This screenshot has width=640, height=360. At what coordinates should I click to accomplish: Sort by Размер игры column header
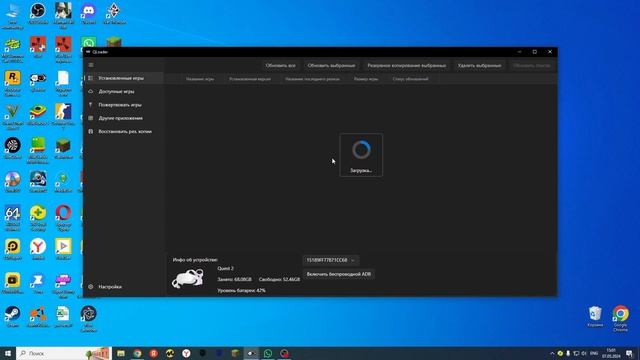[x=366, y=79]
